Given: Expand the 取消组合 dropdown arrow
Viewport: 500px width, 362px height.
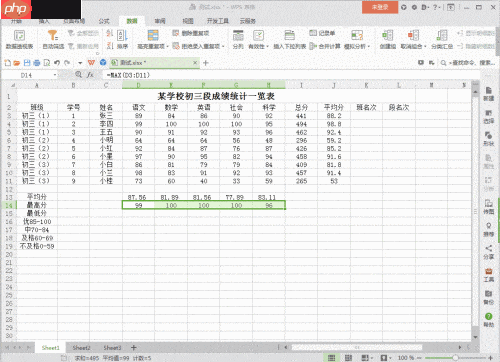Looking at the screenshot, I should click(x=425, y=46).
